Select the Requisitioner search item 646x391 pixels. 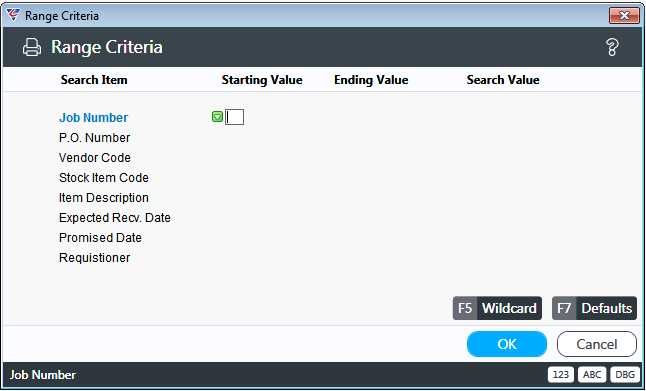pyautogui.click(x=95, y=258)
